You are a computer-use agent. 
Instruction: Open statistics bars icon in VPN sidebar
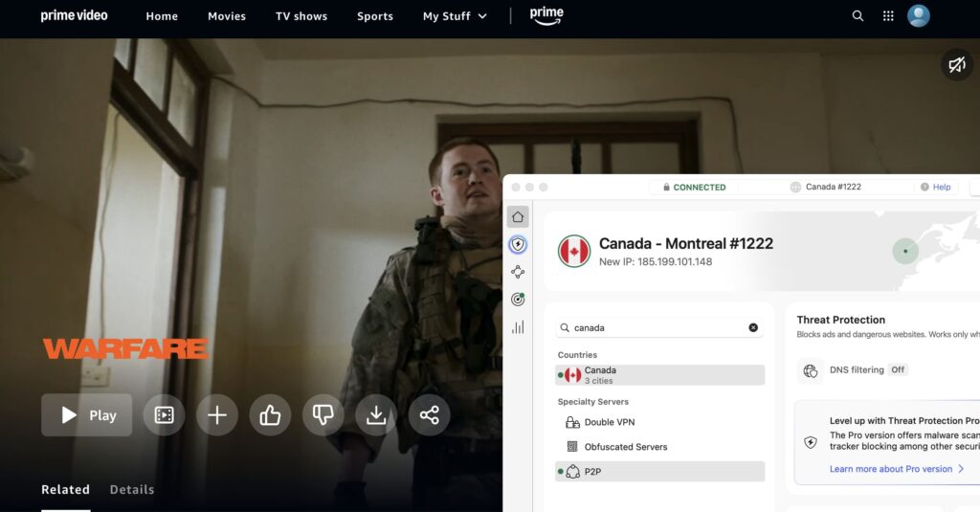[518, 327]
